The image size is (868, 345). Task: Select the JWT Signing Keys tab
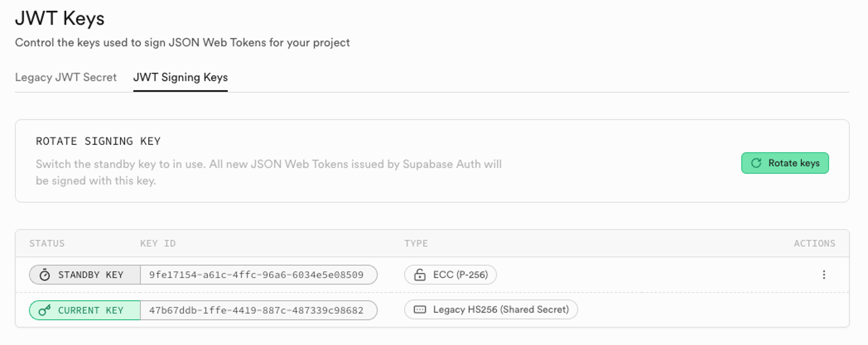[180, 77]
